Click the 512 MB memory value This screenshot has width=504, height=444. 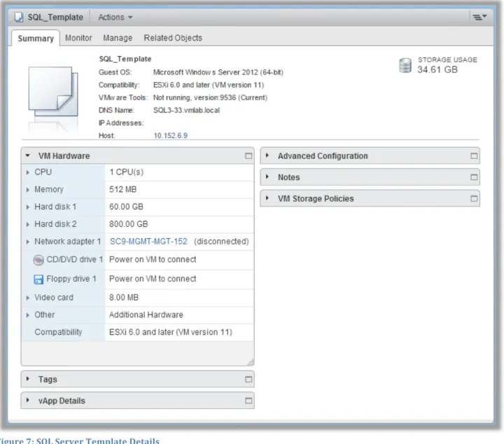tap(122, 189)
